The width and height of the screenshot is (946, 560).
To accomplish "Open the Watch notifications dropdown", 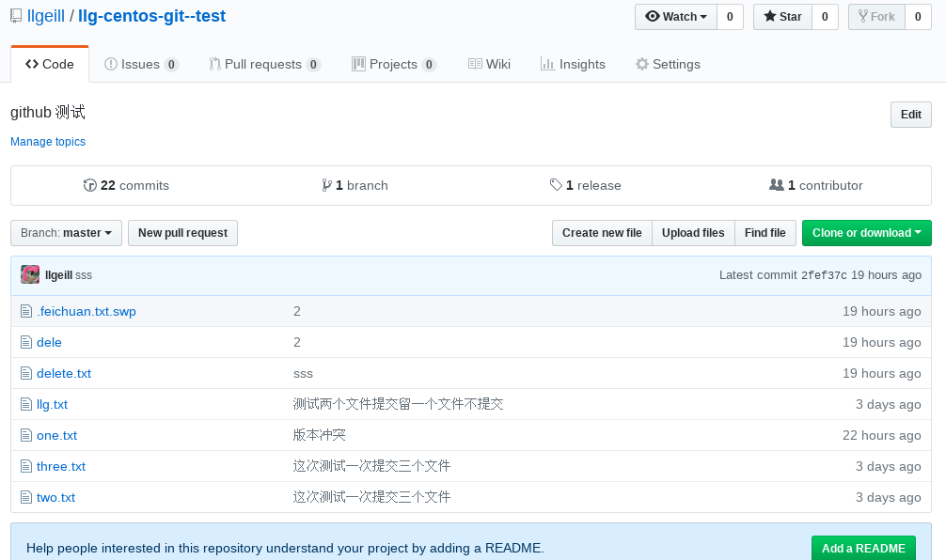I will [x=675, y=17].
